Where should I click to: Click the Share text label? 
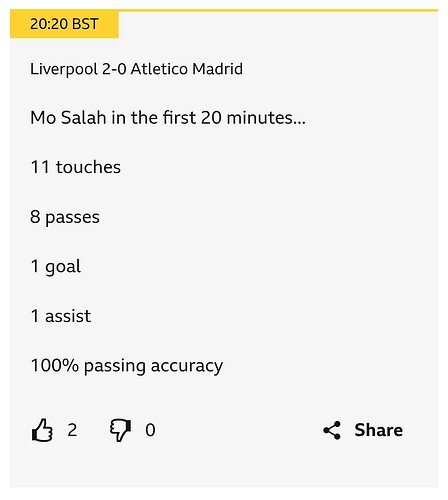tap(378, 430)
